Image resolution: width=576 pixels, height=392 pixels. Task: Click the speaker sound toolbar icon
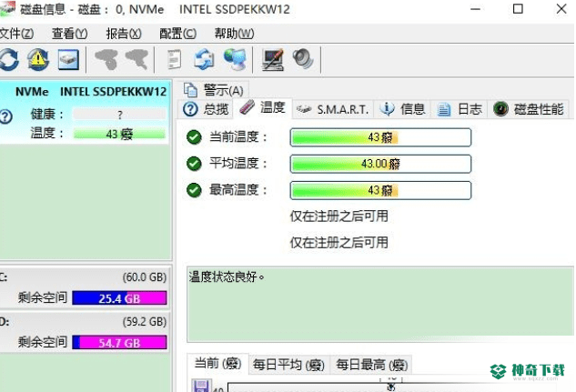[303, 59]
